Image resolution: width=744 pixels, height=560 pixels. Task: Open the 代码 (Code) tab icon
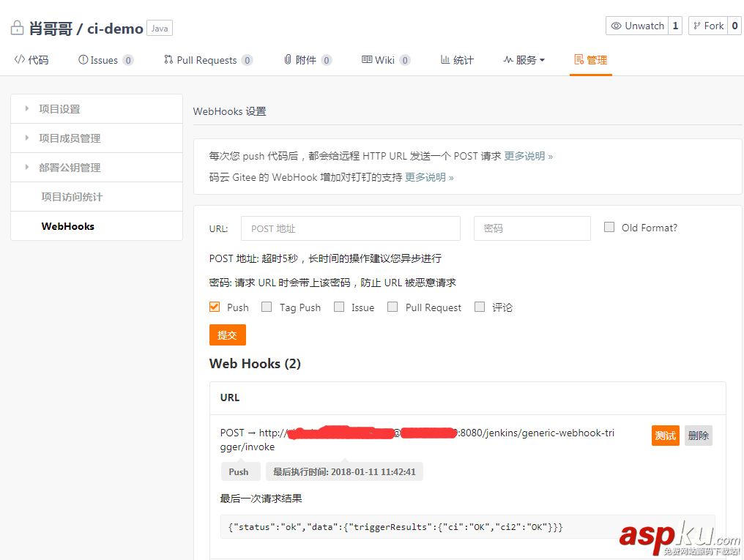click(21, 60)
